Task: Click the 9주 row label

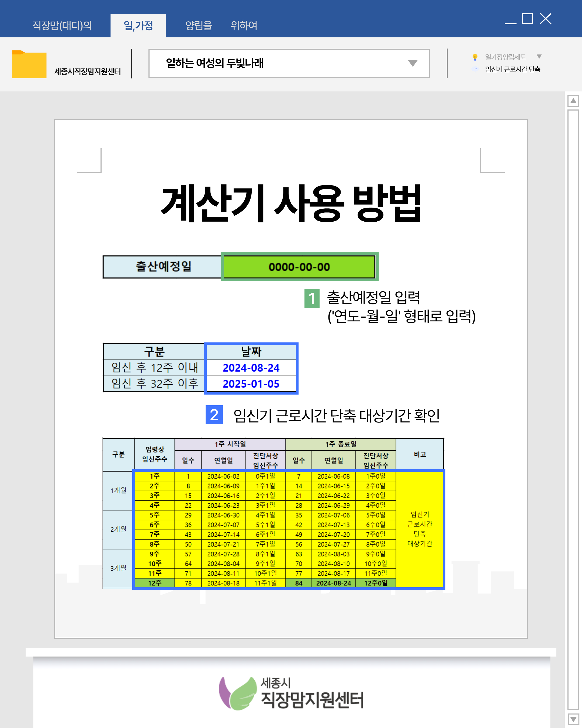Action: 154,554
